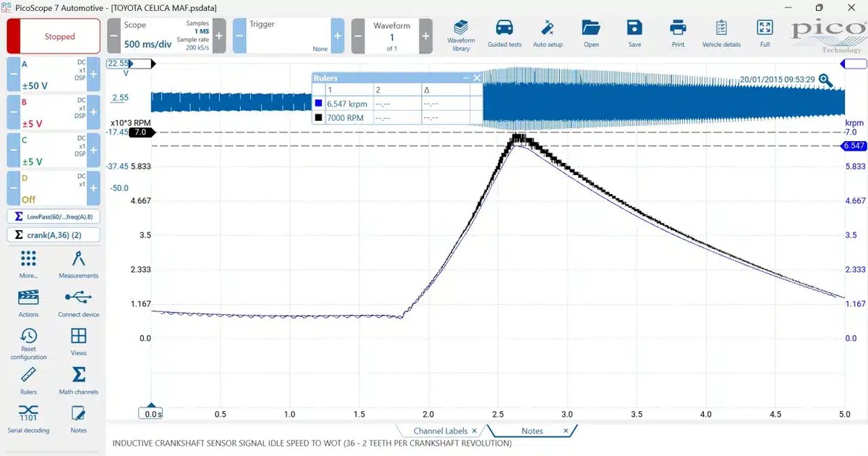
Task: Run Auto setup
Action: pos(548,35)
